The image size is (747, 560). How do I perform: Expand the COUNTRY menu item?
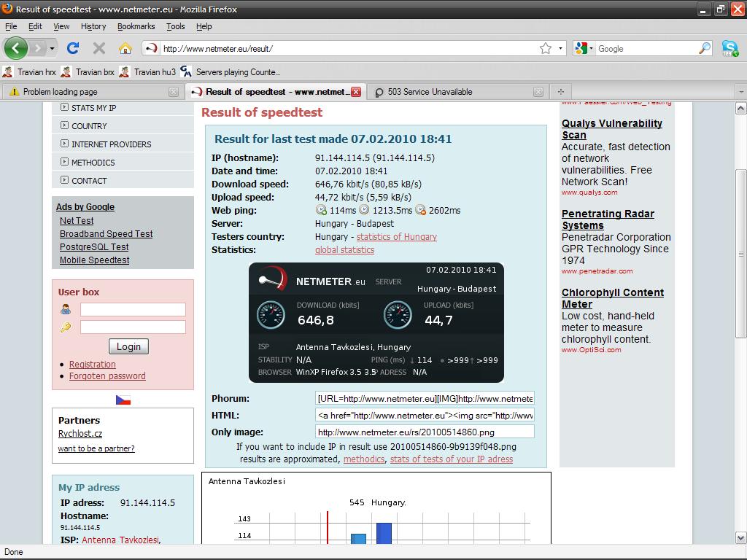pos(123,126)
